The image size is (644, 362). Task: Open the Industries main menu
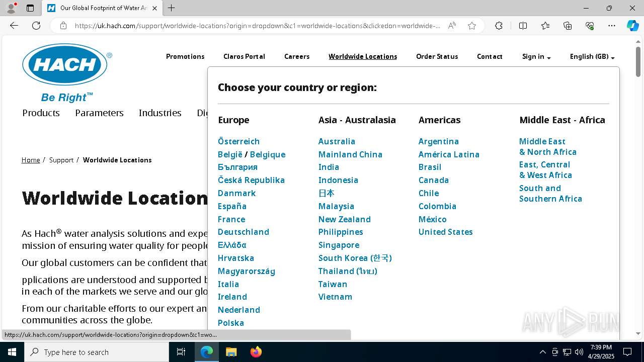pos(160,113)
